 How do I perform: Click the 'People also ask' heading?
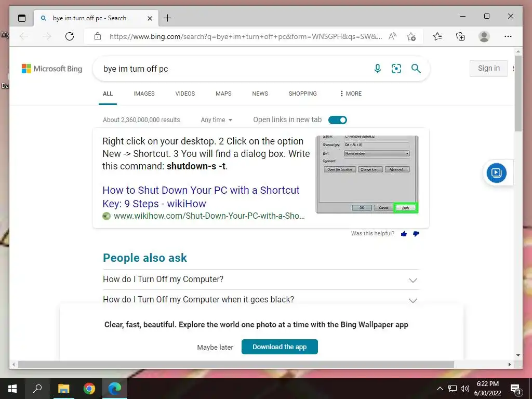point(145,258)
